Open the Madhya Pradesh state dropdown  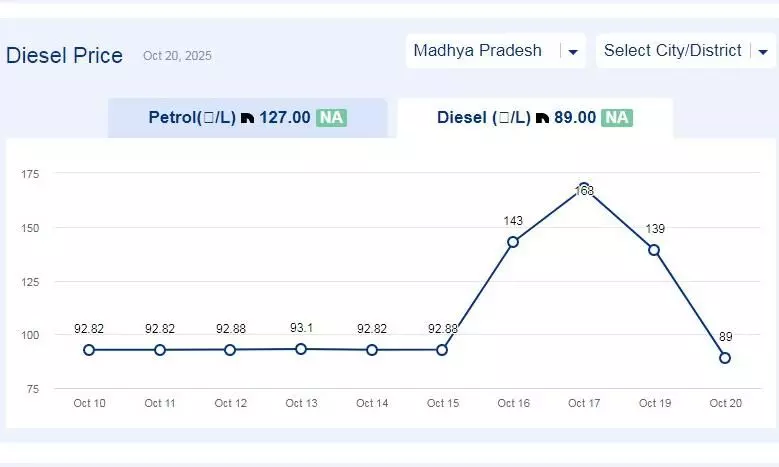[x=478, y=51]
